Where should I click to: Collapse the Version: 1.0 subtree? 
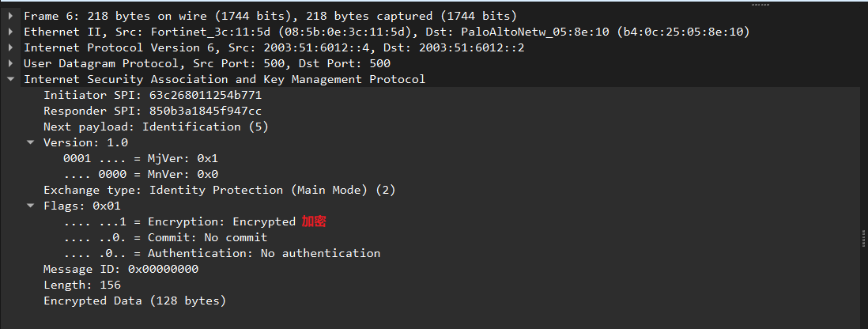click(30, 142)
